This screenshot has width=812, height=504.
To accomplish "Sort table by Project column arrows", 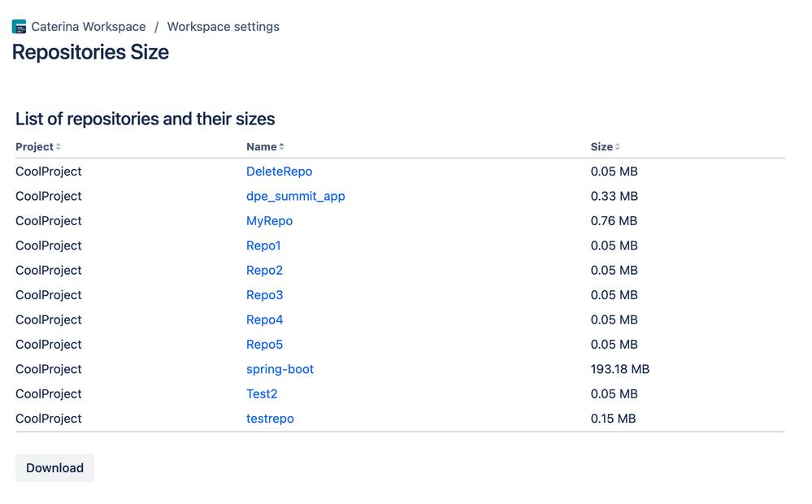I will click(x=59, y=147).
